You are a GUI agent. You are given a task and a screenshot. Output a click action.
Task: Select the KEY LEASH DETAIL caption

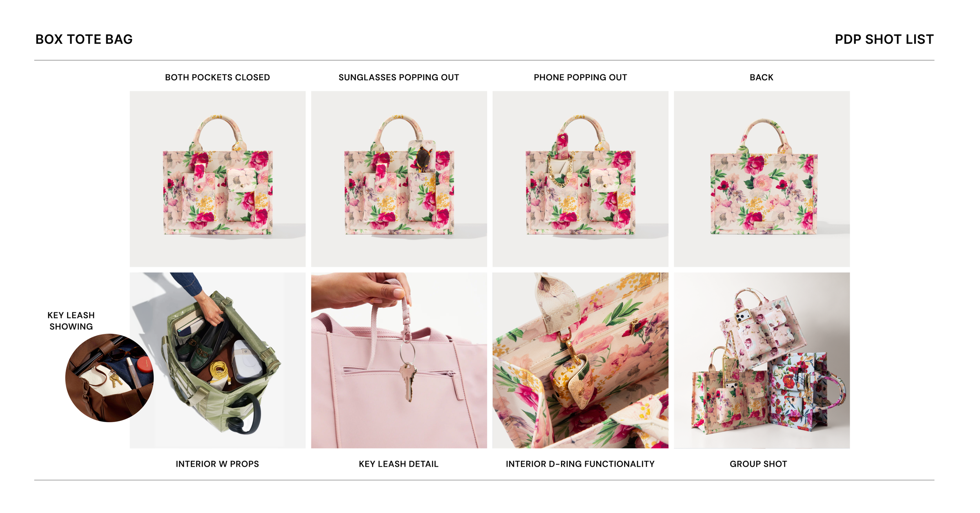[399, 464]
